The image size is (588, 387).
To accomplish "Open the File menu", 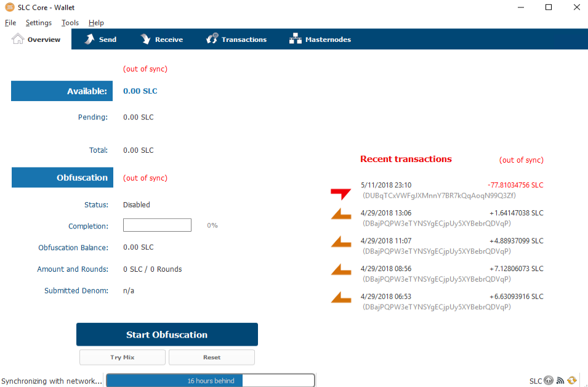I will click(x=10, y=23).
